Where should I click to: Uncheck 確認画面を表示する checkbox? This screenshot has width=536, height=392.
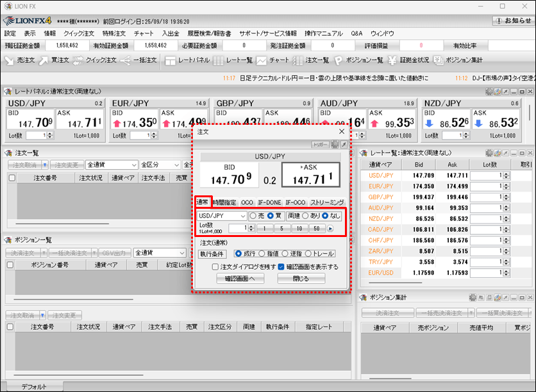point(282,266)
